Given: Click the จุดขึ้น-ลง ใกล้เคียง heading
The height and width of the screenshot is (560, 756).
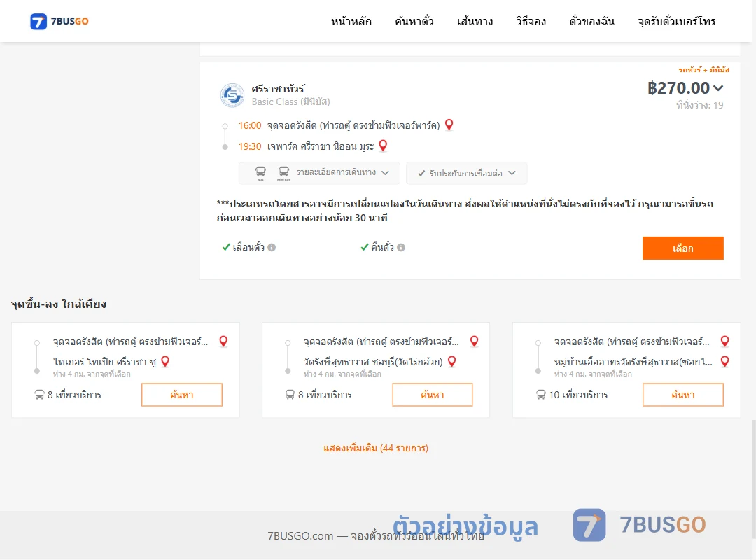Looking at the screenshot, I should point(59,304).
